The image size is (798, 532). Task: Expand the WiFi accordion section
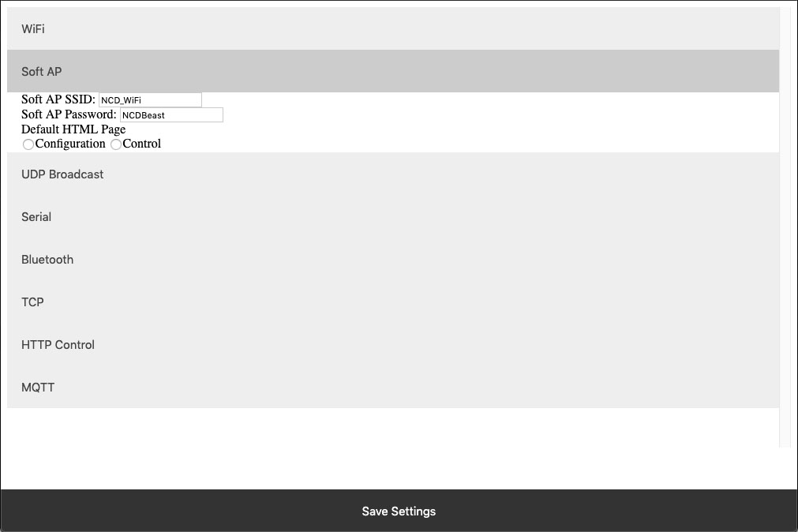[x=393, y=28]
